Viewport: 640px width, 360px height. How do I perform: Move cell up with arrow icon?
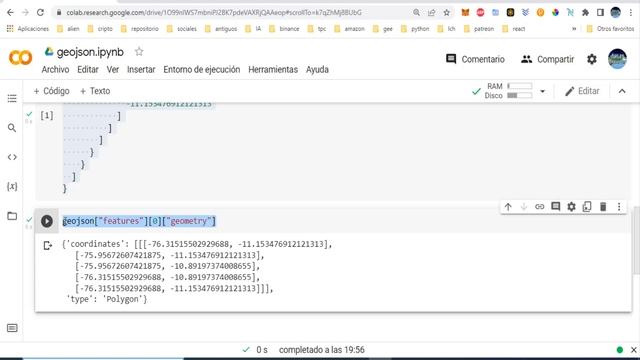pyautogui.click(x=508, y=207)
